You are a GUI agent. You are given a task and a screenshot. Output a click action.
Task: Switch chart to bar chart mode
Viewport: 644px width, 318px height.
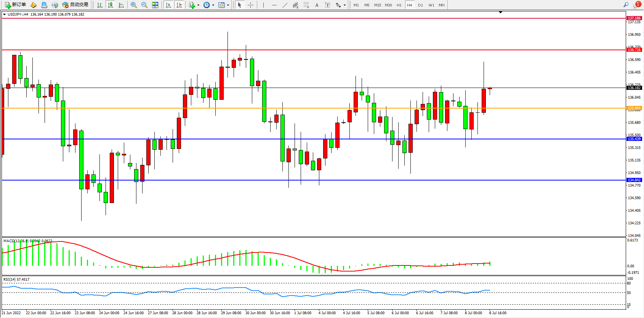point(100,5)
